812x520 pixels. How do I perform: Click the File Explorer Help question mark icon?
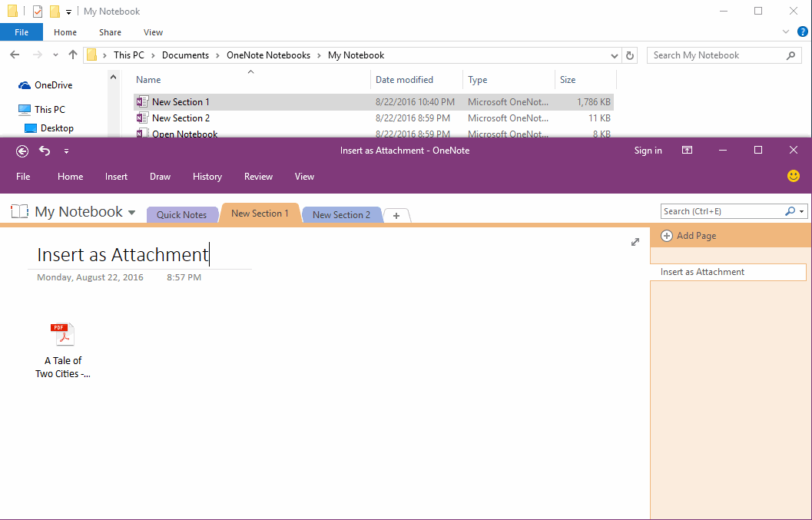click(802, 32)
